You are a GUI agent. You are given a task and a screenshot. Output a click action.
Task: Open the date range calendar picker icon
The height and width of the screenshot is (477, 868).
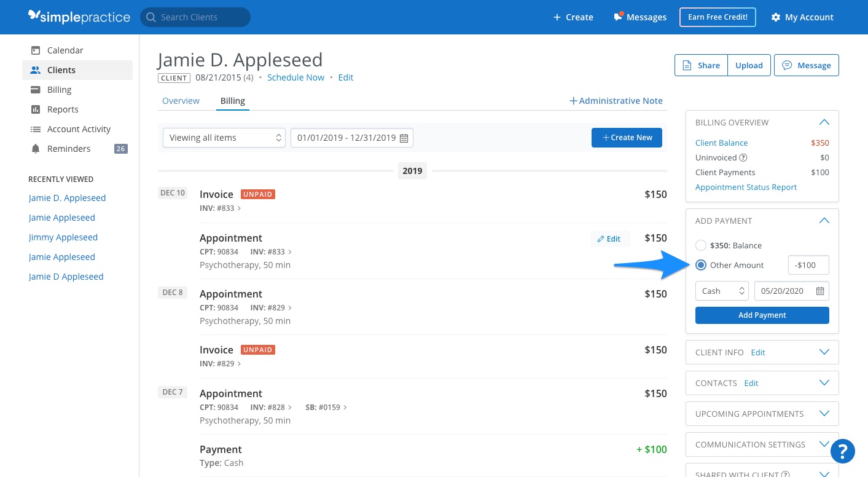click(x=404, y=138)
